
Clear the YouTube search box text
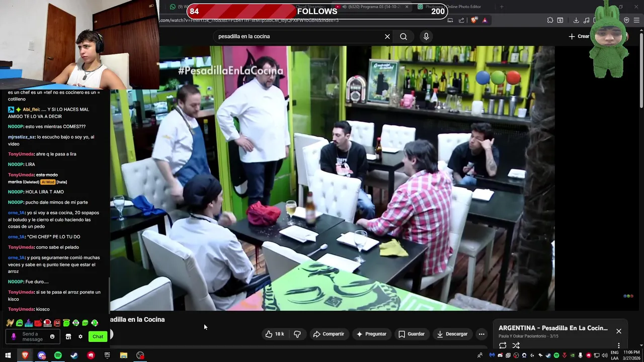[387, 37]
